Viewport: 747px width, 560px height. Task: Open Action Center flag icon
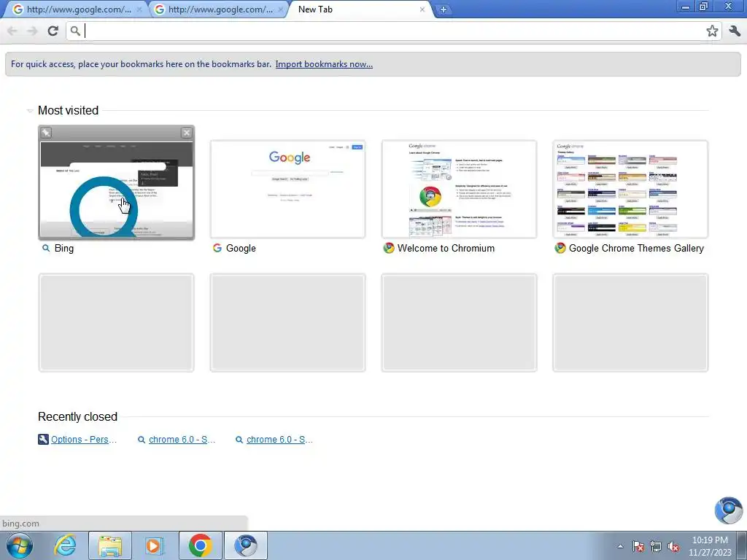(638, 546)
